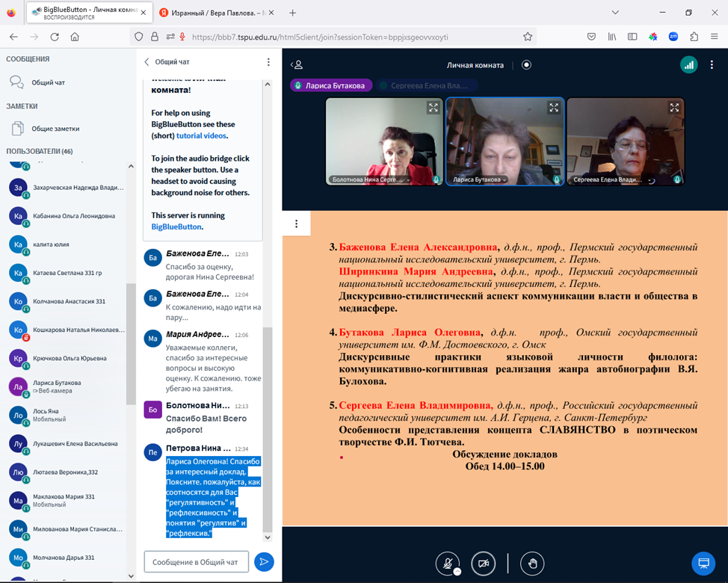Viewport: 728px width, 583px height.
Task: Open audio device chevron on microphone
Action: tap(457, 572)
